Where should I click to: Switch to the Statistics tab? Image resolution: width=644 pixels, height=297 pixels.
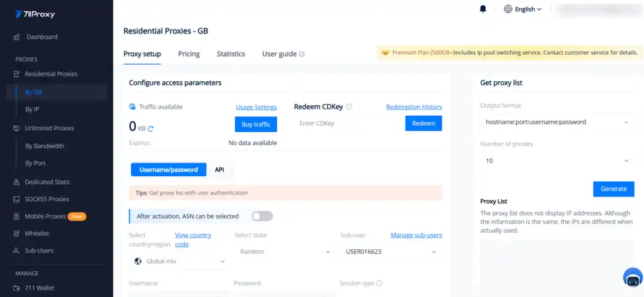231,54
